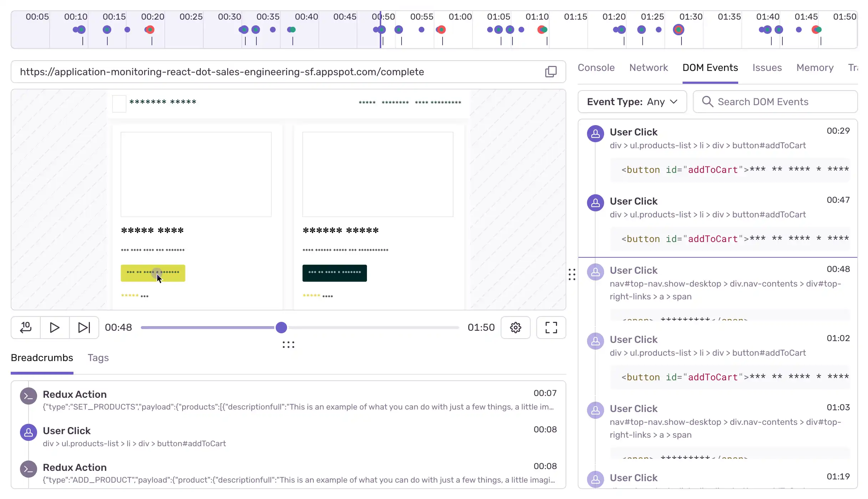
Task: Click the replay progress slider handle
Action: (x=281, y=327)
